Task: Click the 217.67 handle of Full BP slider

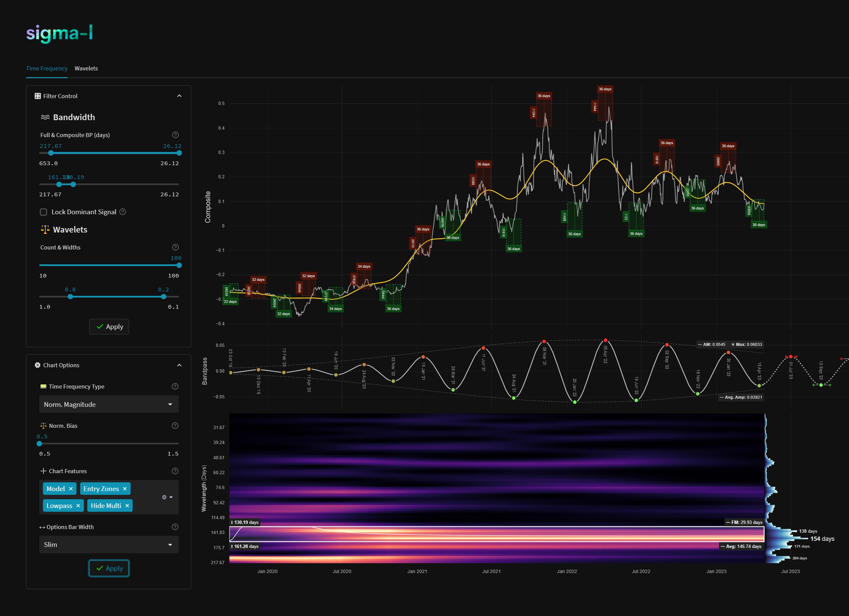Action: click(51, 153)
